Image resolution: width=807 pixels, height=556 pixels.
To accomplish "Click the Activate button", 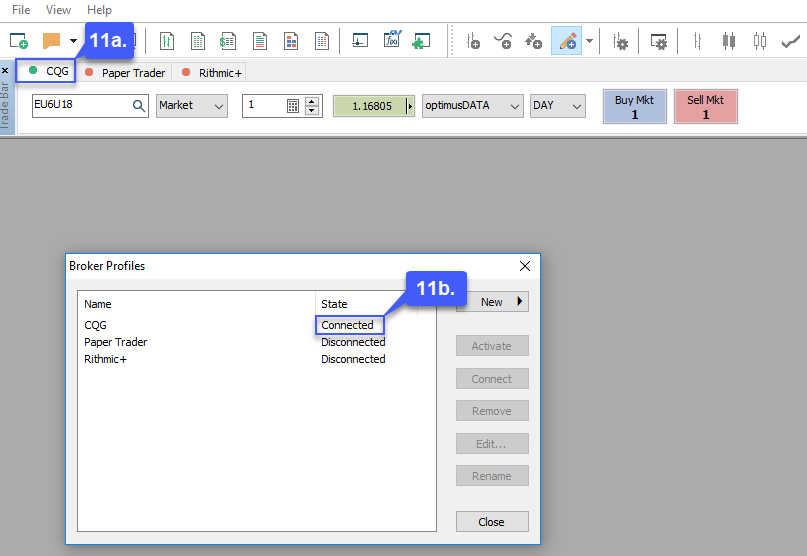I will pos(492,346).
